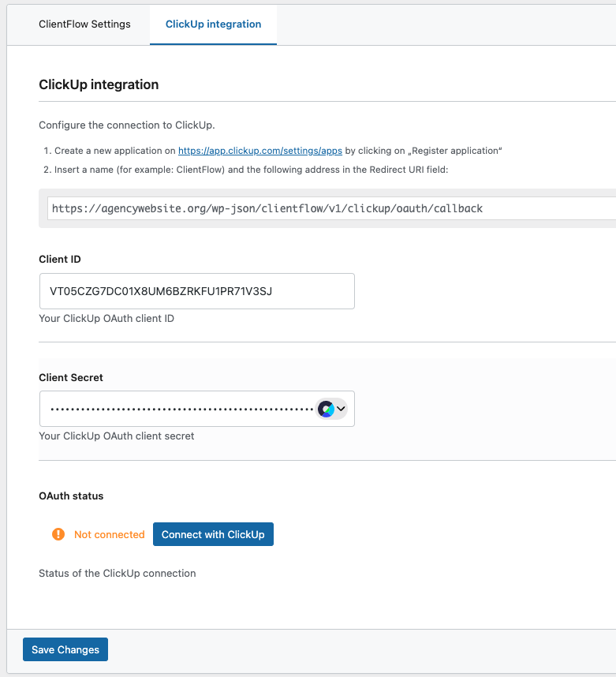Click "Status of the ClickUp connection" description

click(118, 574)
